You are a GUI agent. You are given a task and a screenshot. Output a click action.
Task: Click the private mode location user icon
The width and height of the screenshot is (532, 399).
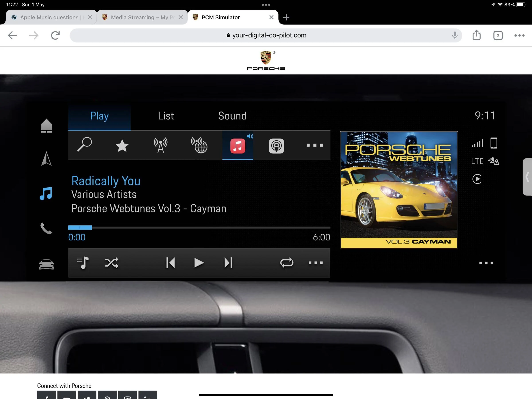(493, 161)
